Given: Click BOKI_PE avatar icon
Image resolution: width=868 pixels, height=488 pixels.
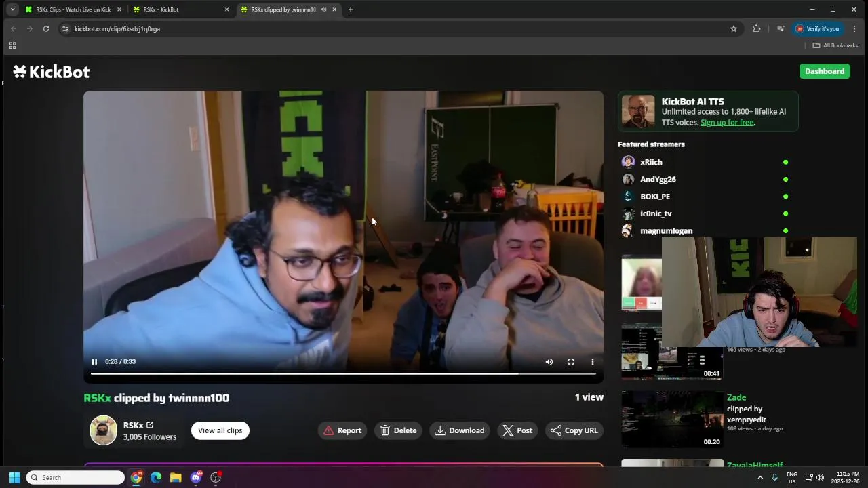Looking at the screenshot, I should (628, 197).
